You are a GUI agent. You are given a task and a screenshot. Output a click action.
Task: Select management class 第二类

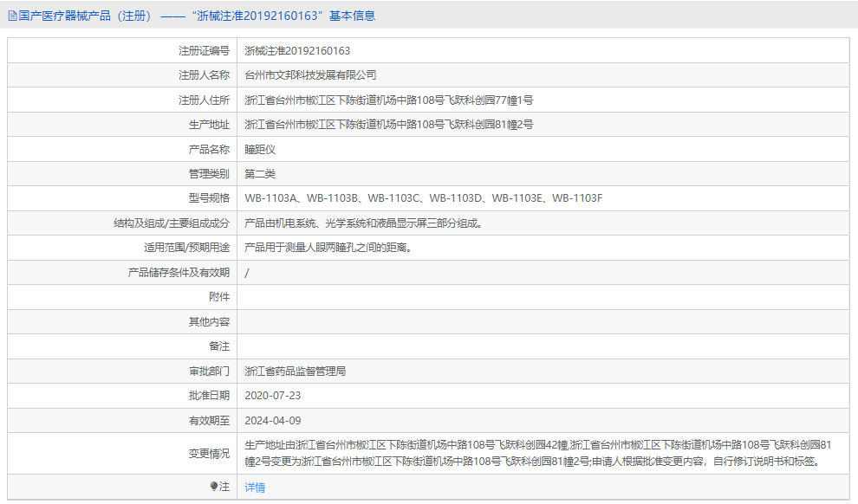(x=260, y=174)
